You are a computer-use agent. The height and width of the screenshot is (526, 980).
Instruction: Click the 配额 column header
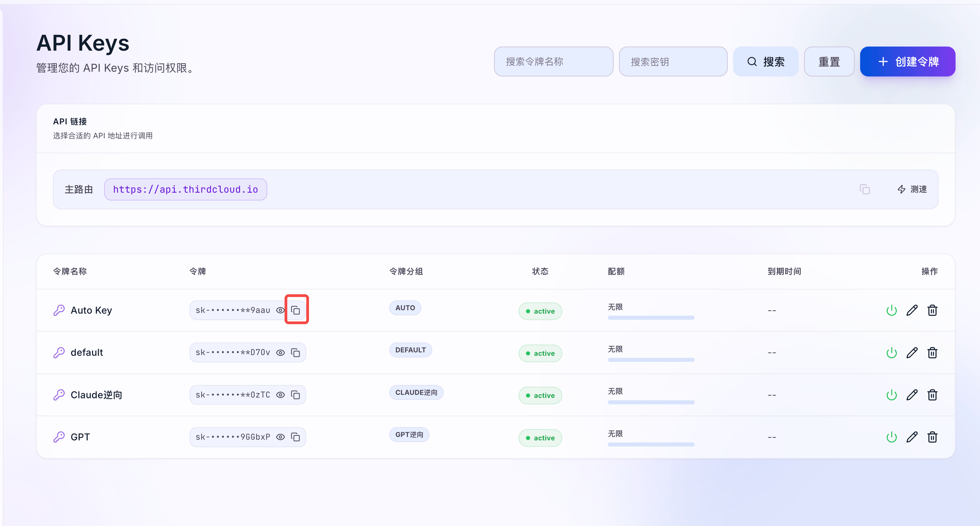616,271
